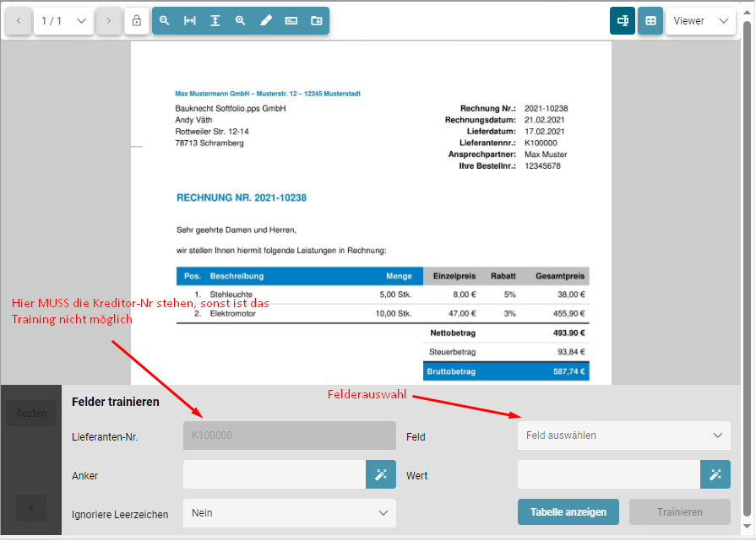Click the zoom in magnifier icon
Image resolution: width=756 pixels, height=541 pixels.
(x=241, y=21)
